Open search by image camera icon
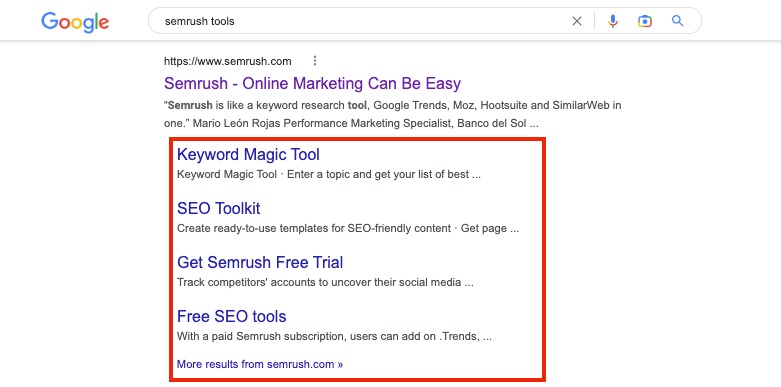 [x=645, y=21]
